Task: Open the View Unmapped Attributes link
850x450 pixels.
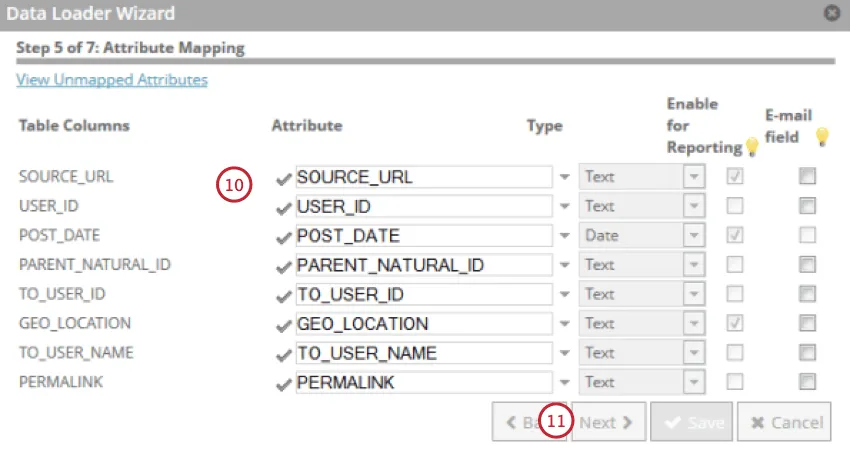Action: pos(112,80)
